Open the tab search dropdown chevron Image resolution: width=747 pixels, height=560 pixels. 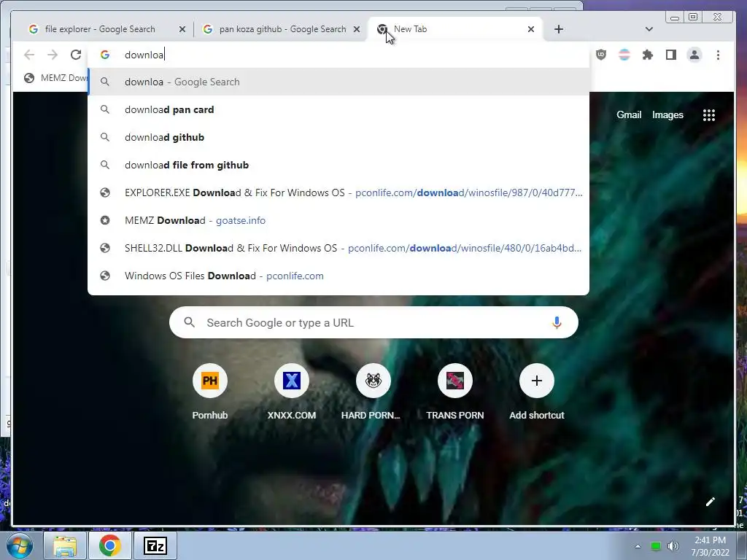pos(649,29)
